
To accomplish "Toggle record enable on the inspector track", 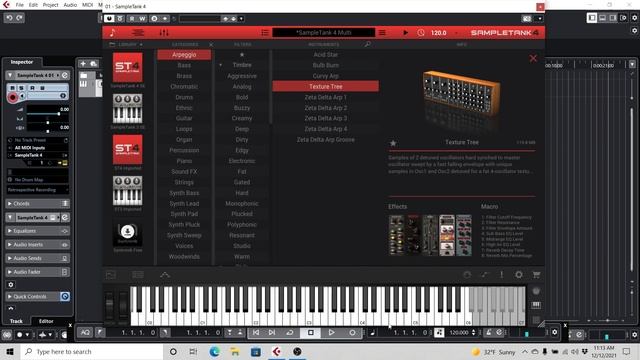I will pyautogui.click(x=13, y=97).
